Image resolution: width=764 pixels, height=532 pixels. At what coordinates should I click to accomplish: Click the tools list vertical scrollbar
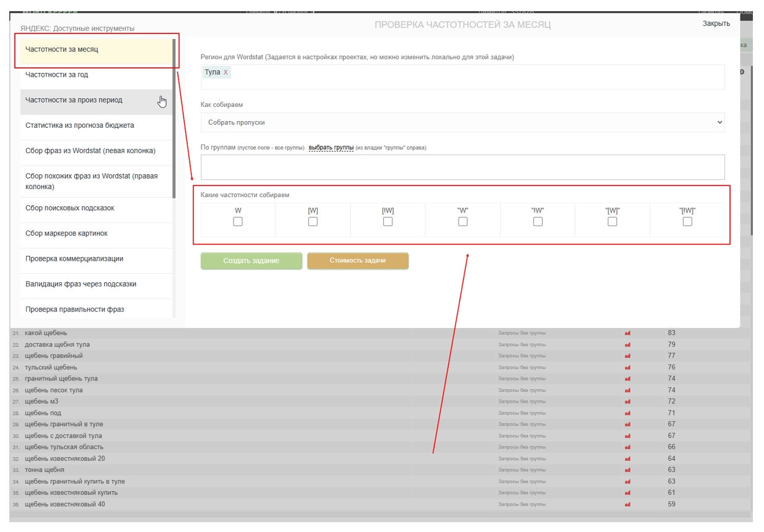174,117
